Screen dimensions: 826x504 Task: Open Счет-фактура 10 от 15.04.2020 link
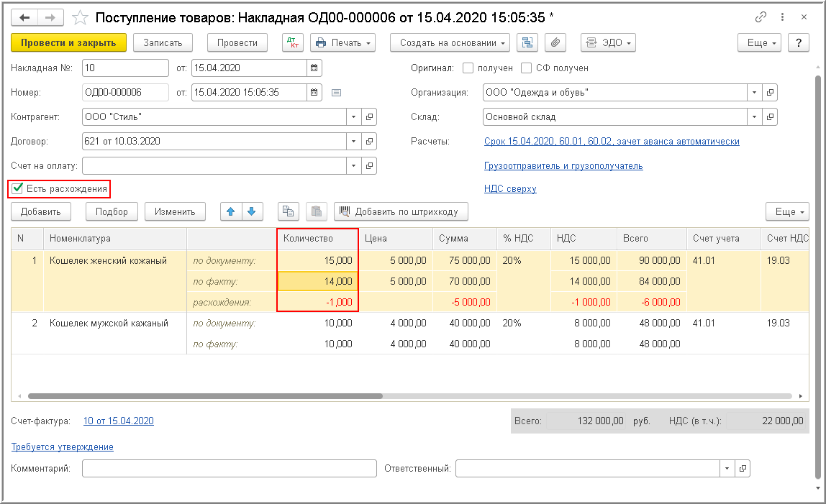(119, 421)
